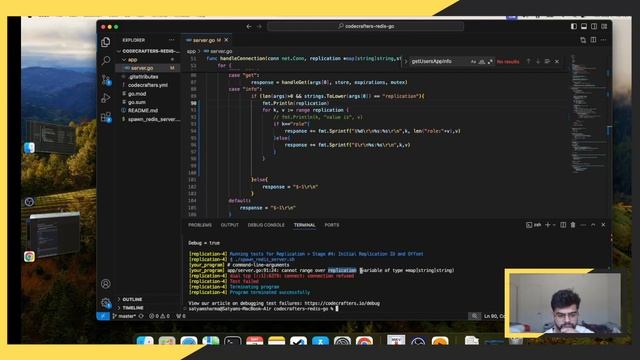Viewport: 640px width, 360px height.
Task: Open Google Chrome from the Dock
Action: (364, 342)
